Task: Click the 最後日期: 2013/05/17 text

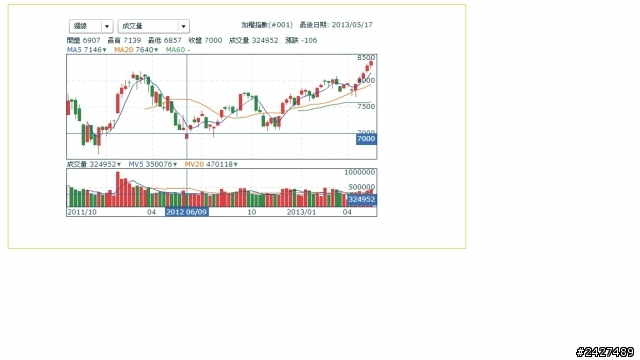Action: click(336, 25)
